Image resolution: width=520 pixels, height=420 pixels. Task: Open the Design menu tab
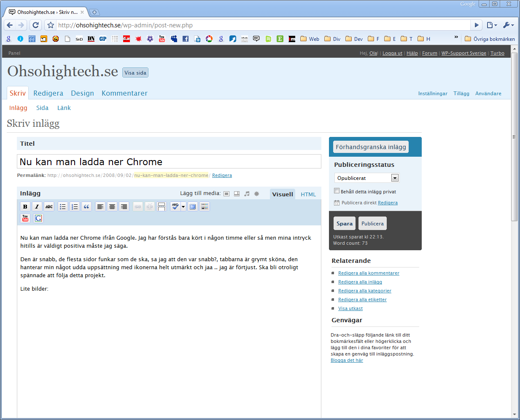[x=82, y=93]
